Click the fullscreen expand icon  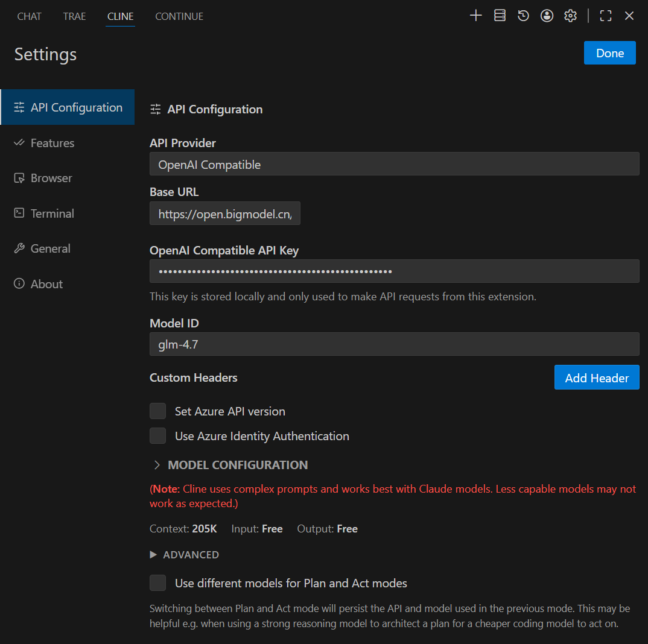click(x=606, y=16)
